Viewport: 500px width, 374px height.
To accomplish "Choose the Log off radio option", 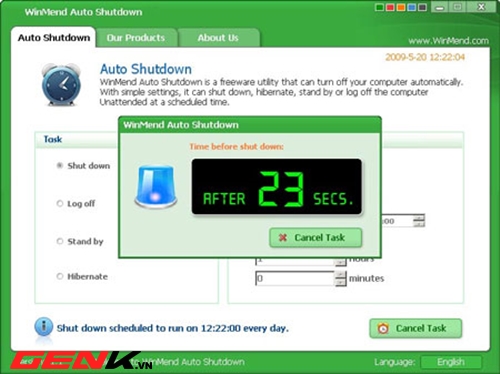I will pyautogui.click(x=60, y=203).
